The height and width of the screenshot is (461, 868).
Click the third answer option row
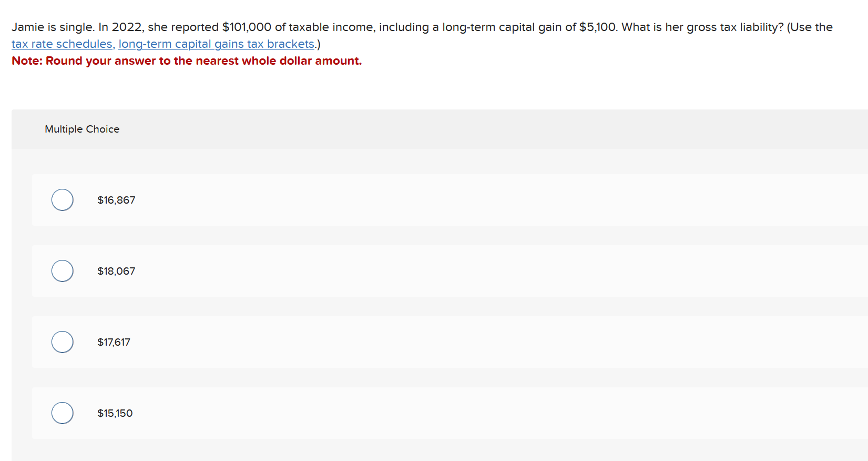tap(315, 342)
